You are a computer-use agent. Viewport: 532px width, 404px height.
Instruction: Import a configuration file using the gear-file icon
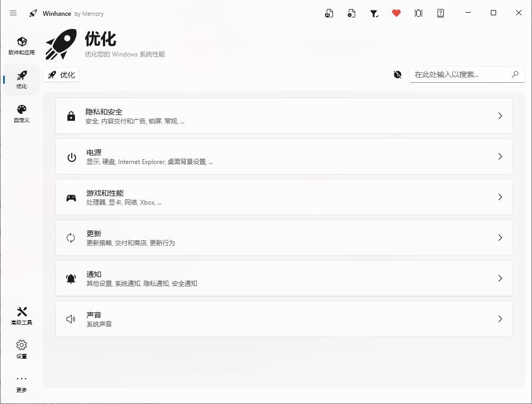pyautogui.click(x=351, y=13)
